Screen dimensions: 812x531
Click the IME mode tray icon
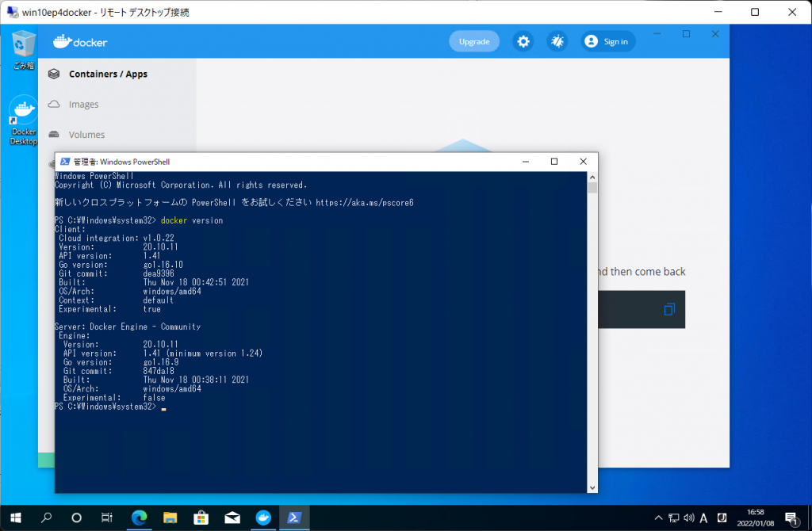722,518
